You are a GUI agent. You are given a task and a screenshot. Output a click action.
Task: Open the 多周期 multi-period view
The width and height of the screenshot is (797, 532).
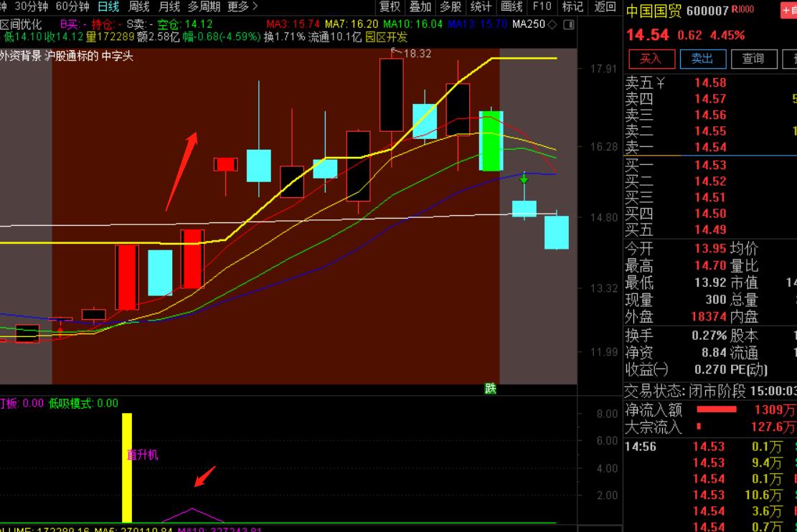point(204,6)
